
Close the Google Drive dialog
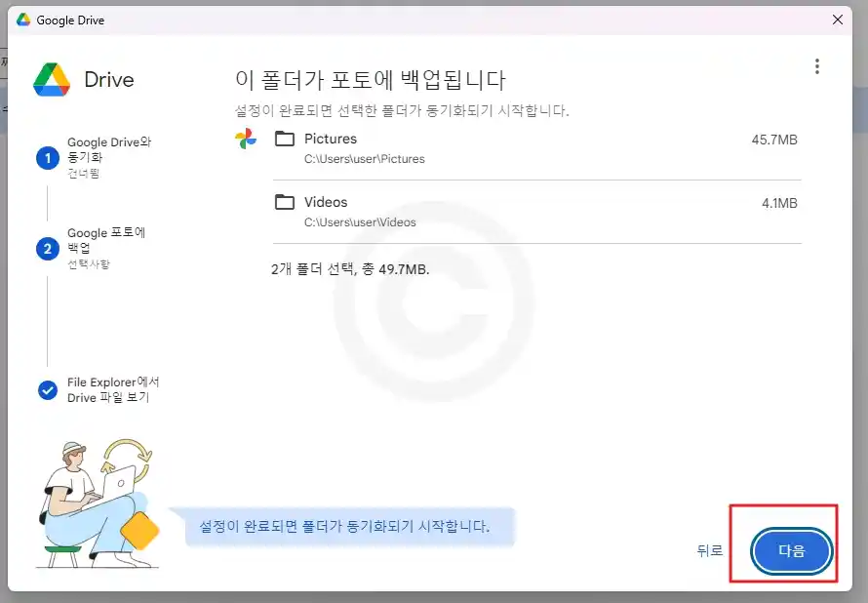coord(838,20)
